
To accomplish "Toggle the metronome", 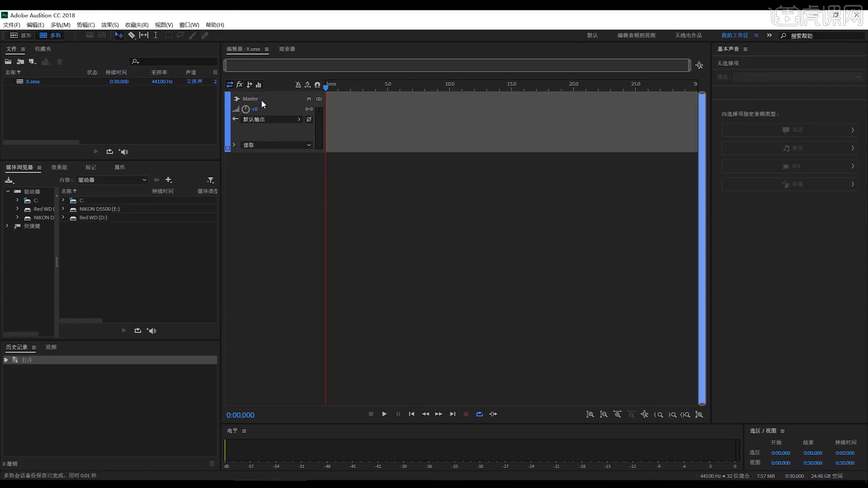I will 298,84.
